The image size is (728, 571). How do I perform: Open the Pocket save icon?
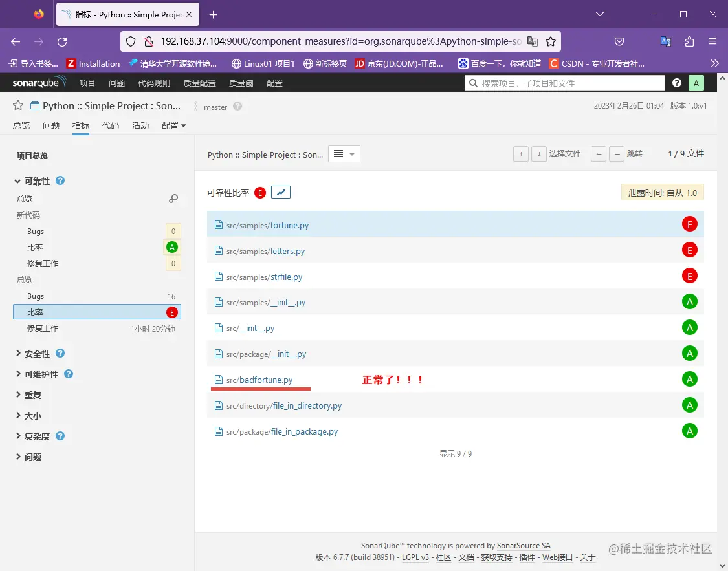tap(619, 42)
